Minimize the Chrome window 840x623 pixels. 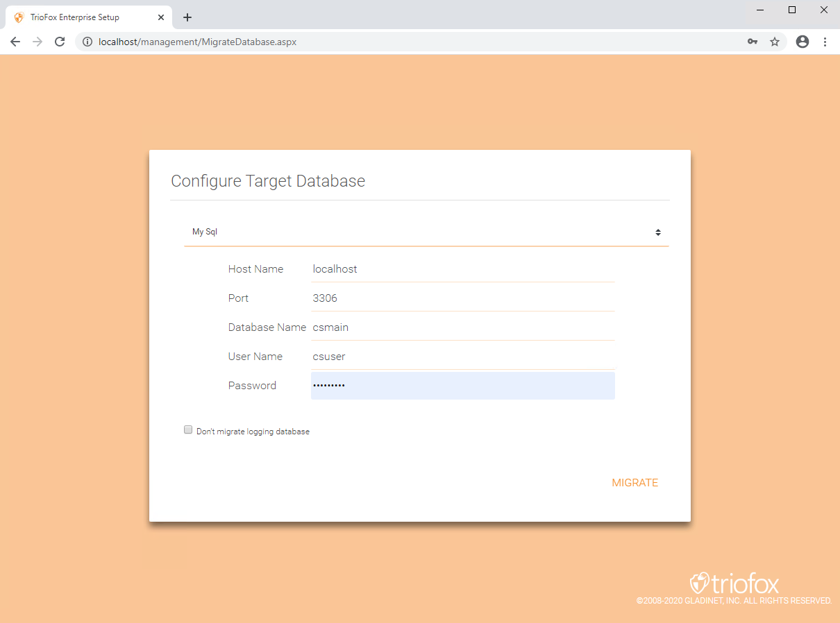click(760, 10)
